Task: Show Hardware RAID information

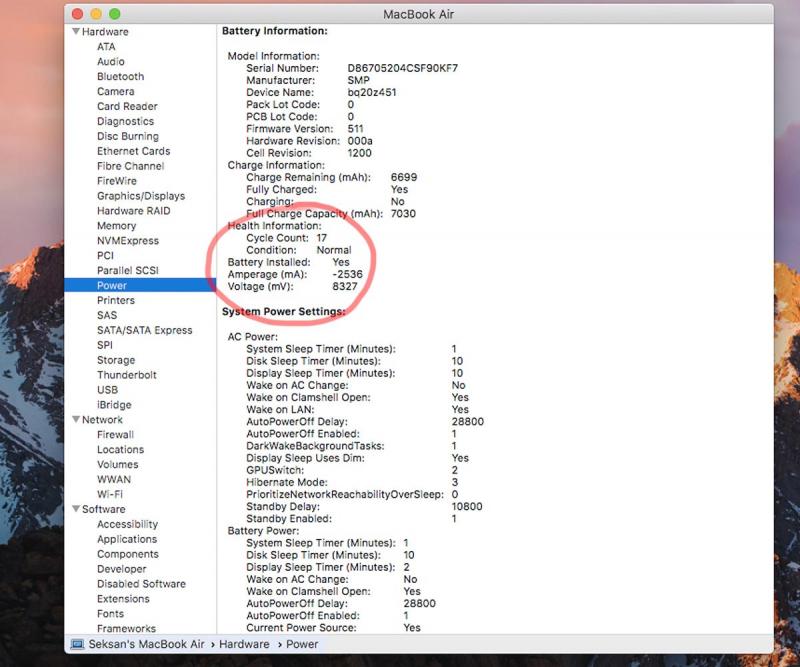Action: tap(134, 211)
